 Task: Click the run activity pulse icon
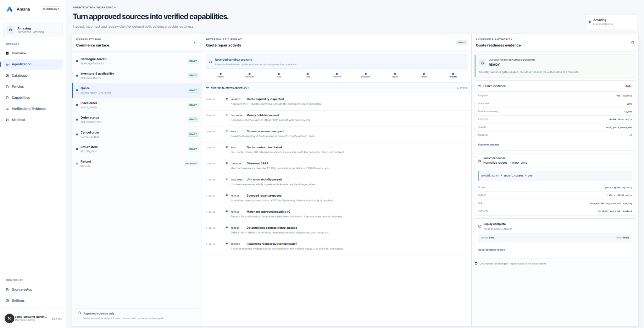click(x=208, y=88)
